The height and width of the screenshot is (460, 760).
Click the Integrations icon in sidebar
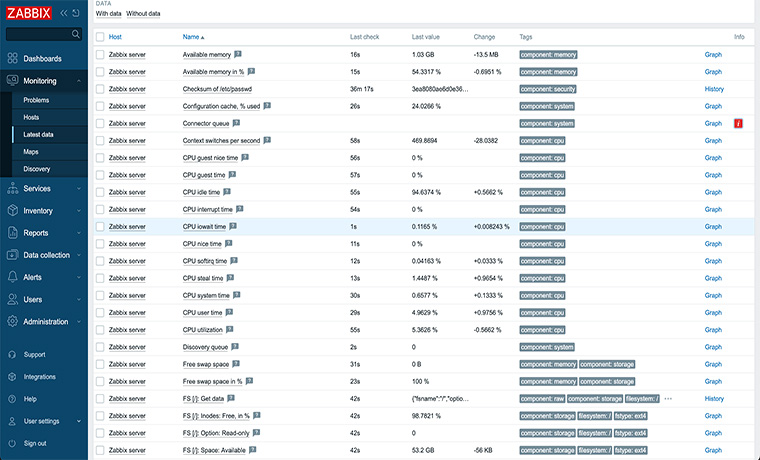click(x=11, y=377)
